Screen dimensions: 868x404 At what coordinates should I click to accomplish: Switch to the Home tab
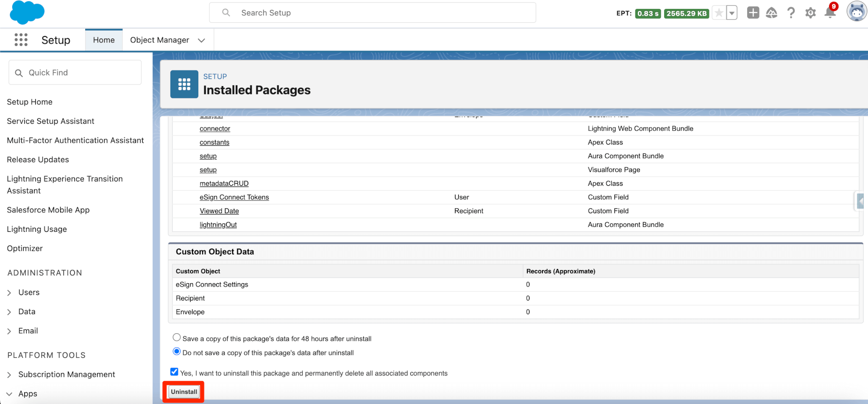click(x=104, y=40)
